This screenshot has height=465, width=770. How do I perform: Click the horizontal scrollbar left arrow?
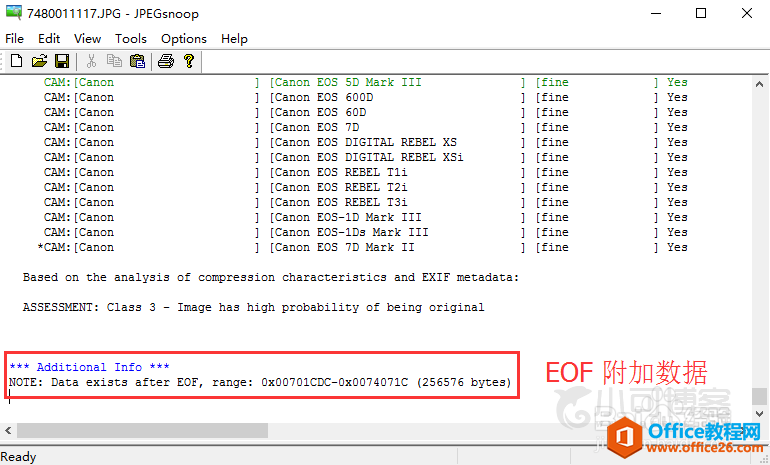[x=8, y=431]
